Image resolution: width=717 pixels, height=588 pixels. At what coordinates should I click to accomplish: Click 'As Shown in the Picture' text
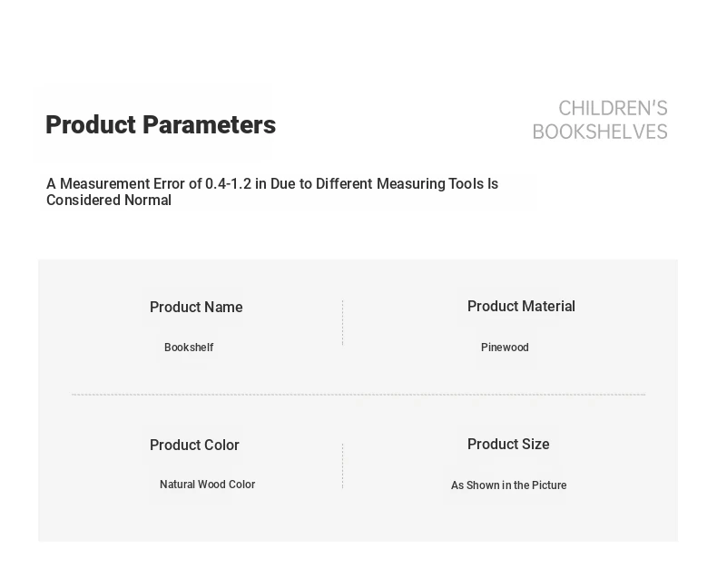pos(508,485)
